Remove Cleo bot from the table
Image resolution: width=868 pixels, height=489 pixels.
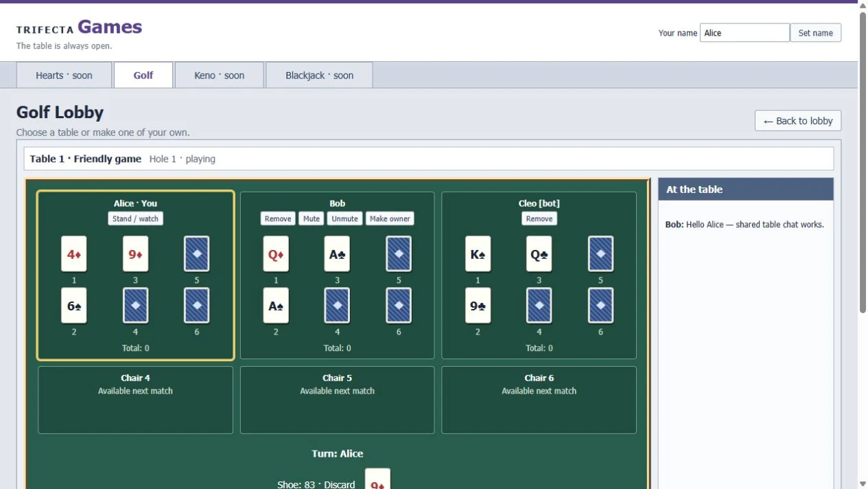coord(539,218)
